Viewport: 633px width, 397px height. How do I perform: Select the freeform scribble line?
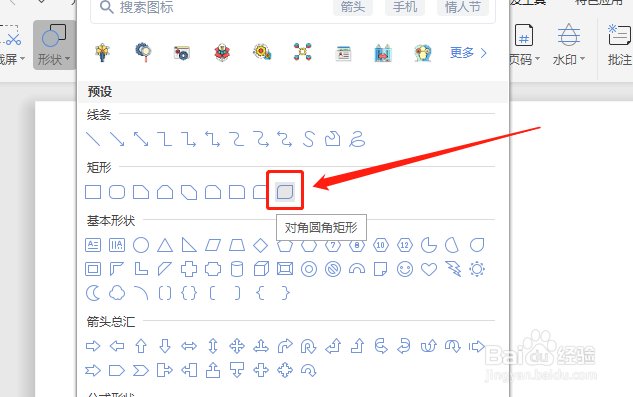coord(357,139)
